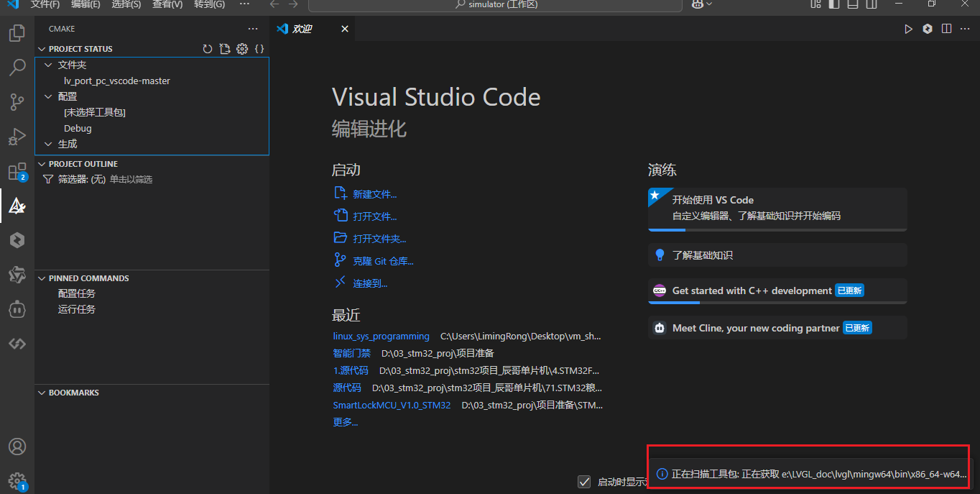Image resolution: width=980 pixels, height=494 pixels.
Task: Open the hexagon extension view below CMake
Action: pyautogui.click(x=17, y=240)
